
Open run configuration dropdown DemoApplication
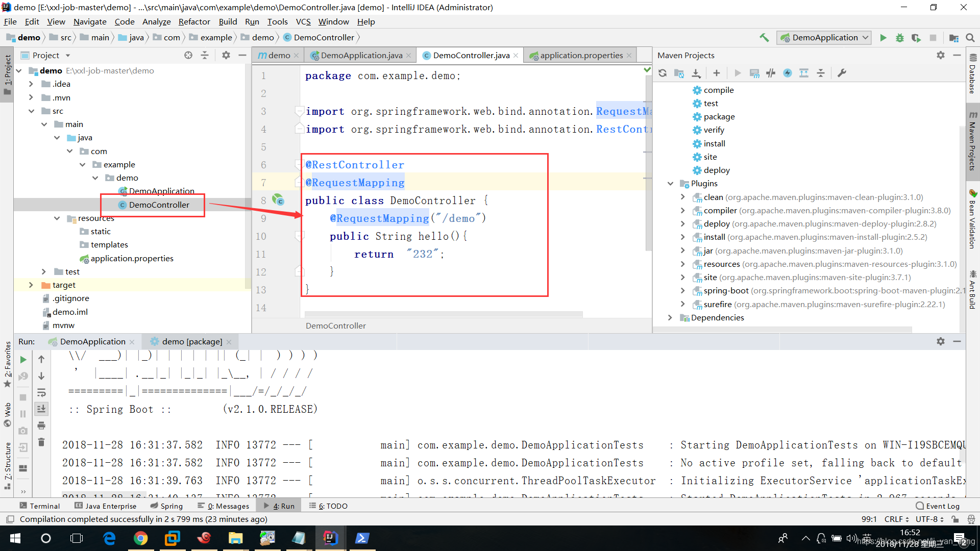click(x=824, y=38)
